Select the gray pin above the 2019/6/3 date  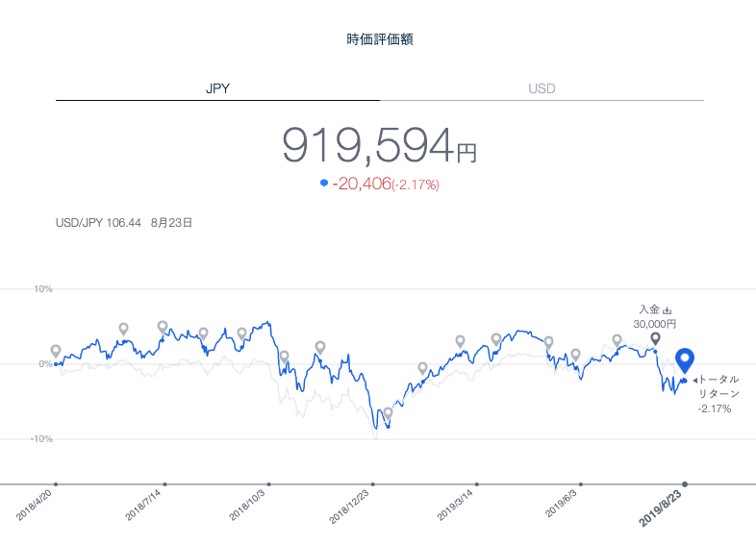click(575, 355)
